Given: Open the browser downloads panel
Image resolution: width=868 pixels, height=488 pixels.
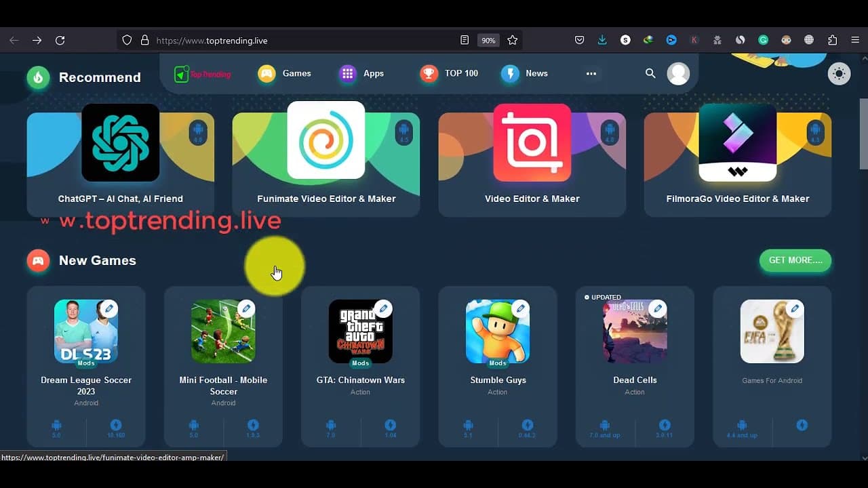Looking at the screenshot, I should [x=602, y=41].
